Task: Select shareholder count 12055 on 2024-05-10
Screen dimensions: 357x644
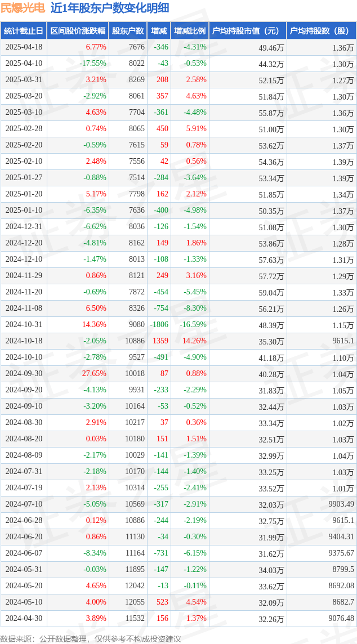Action: (135, 602)
